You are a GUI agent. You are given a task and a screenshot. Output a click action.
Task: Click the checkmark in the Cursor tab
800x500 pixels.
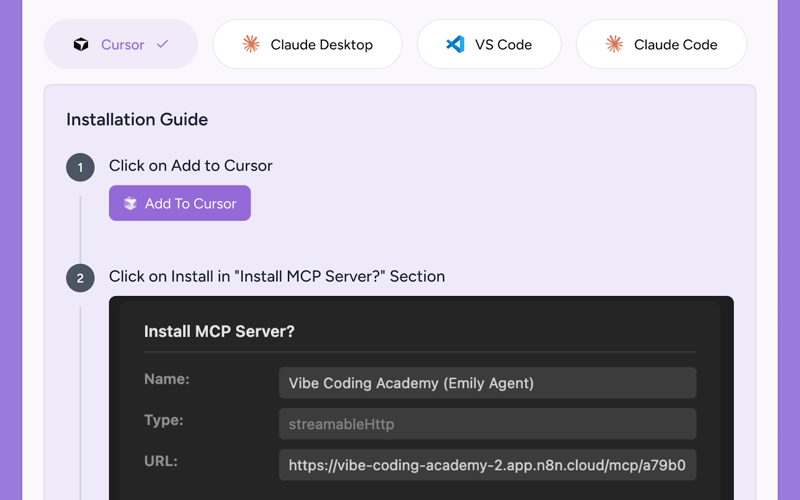tap(162, 44)
